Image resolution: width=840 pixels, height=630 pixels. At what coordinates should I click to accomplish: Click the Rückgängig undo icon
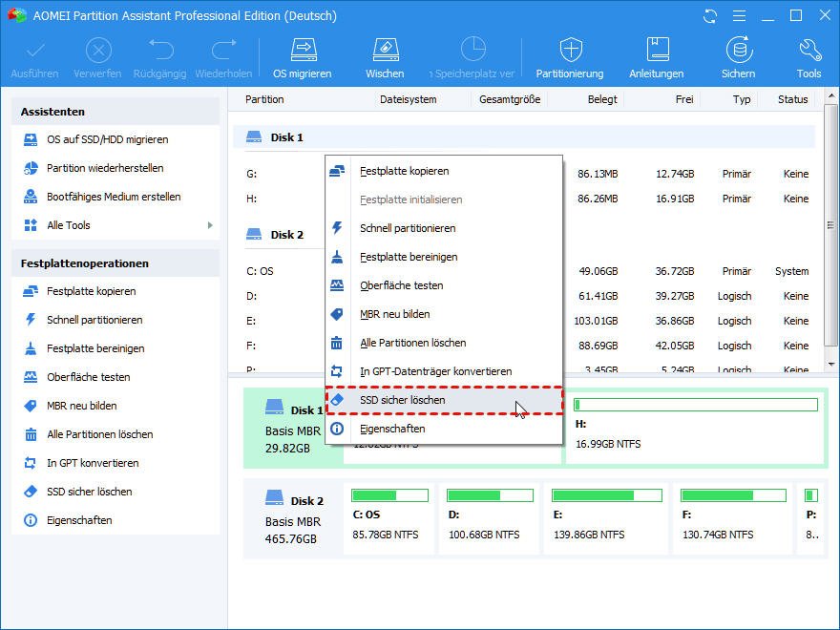pos(160,50)
